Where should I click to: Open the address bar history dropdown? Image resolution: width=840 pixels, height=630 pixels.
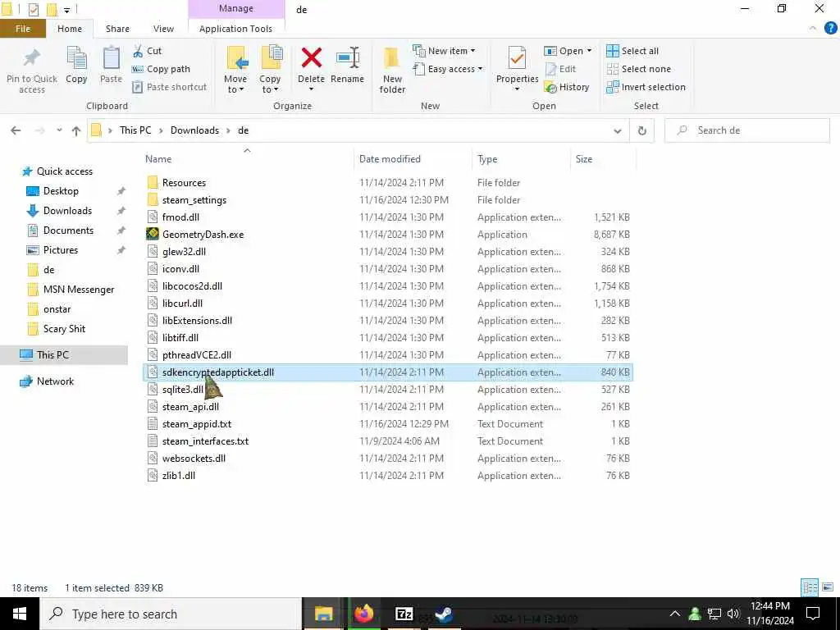617,130
